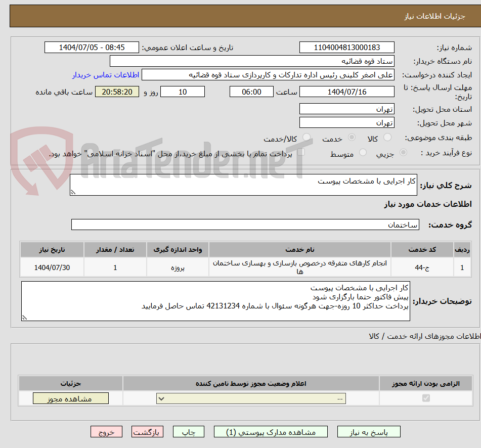Select the کالا radio option
This screenshot has width=481, height=448.
[387, 137]
